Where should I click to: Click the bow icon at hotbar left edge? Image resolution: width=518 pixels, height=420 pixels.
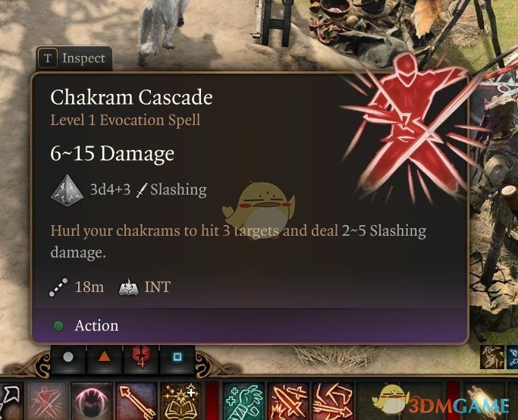(x=10, y=402)
